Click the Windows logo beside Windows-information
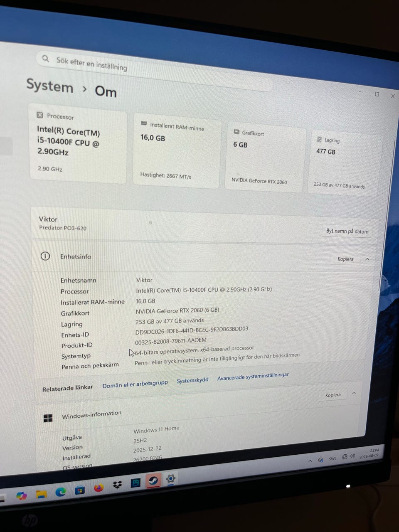 tap(48, 418)
